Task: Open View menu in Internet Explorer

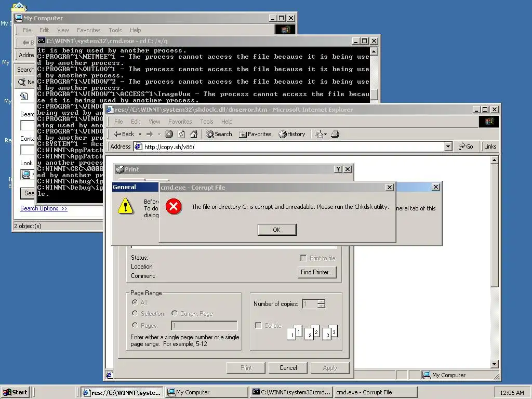Action: click(x=154, y=122)
